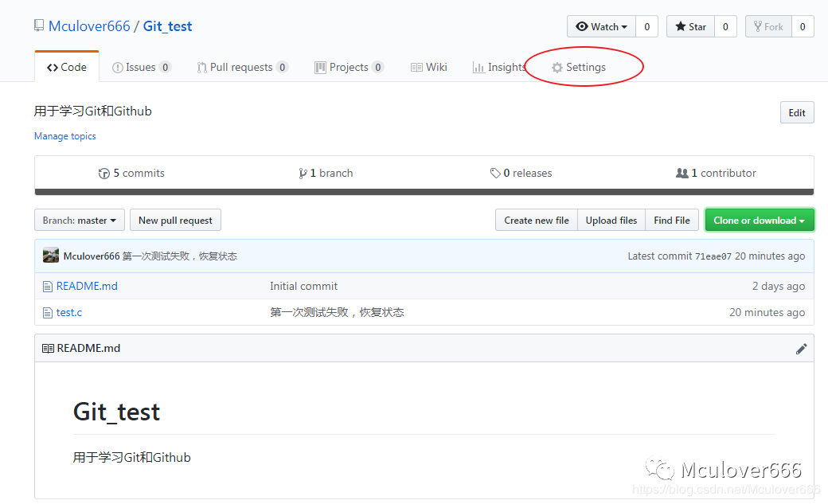The height and width of the screenshot is (504, 828).
Task: Click New pull request button
Action: pyautogui.click(x=175, y=220)
